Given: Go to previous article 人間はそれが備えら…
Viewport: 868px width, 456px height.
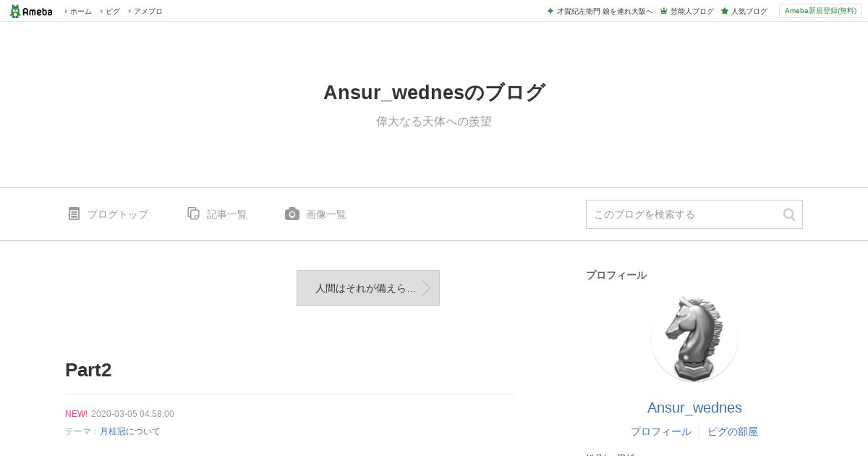Looking at the screenshot, I should [x=368, y=288].
